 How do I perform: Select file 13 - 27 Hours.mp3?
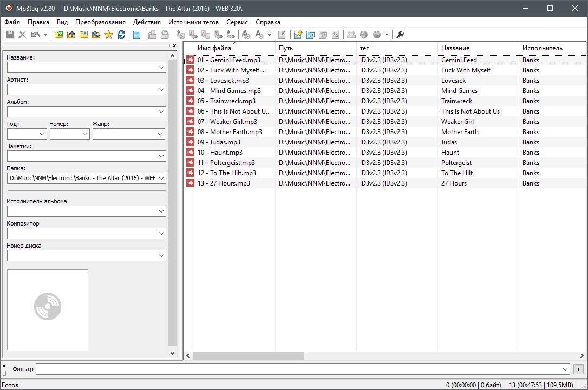(224, 183)
